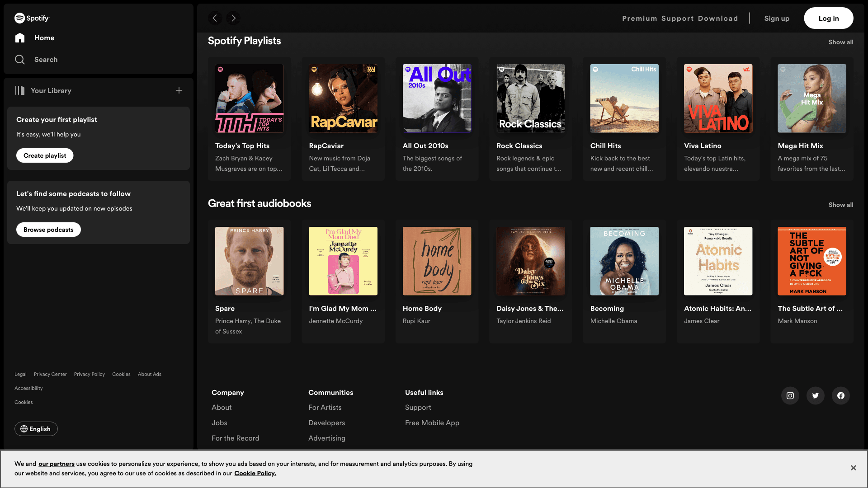Click Advertising under Communities
This screenshot has width=868, height=488.
[x=327, y=438]
